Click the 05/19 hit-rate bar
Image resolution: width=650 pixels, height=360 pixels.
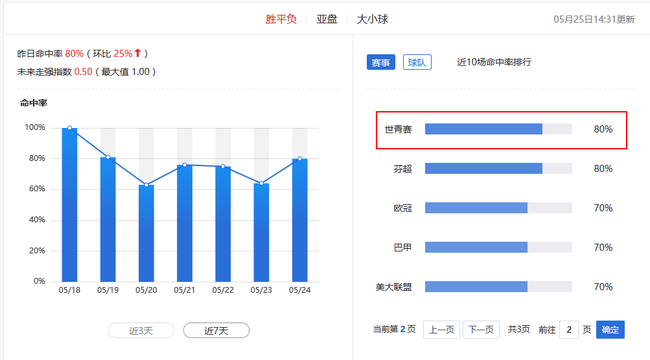pyautogui.click(x=108, y=219)
